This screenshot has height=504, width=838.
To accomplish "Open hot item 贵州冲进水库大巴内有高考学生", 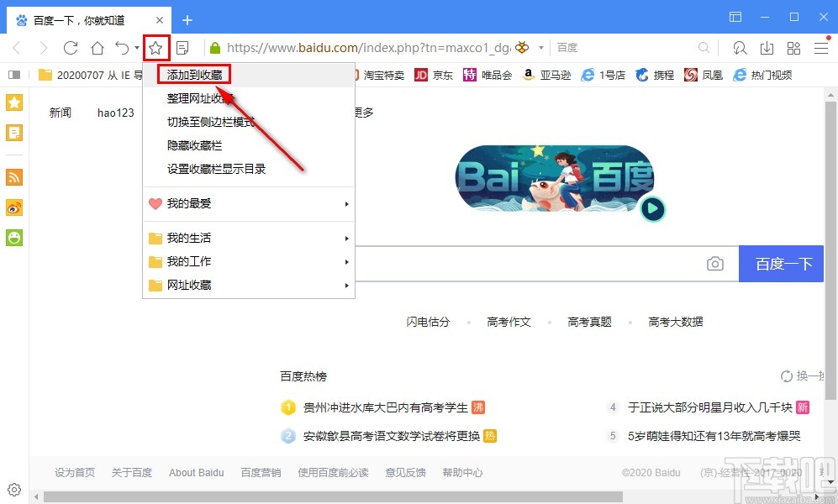I will coord(385,407).
